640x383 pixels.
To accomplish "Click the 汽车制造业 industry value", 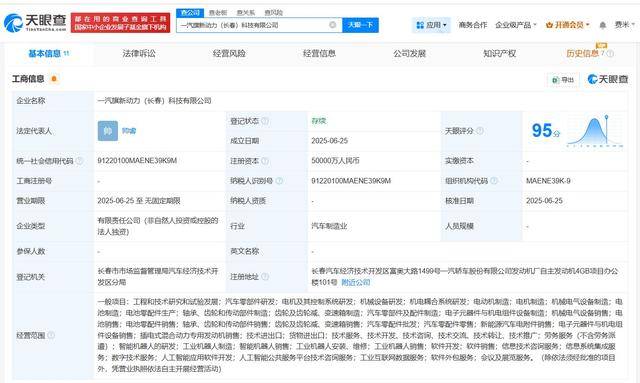I will coord(329,226).
